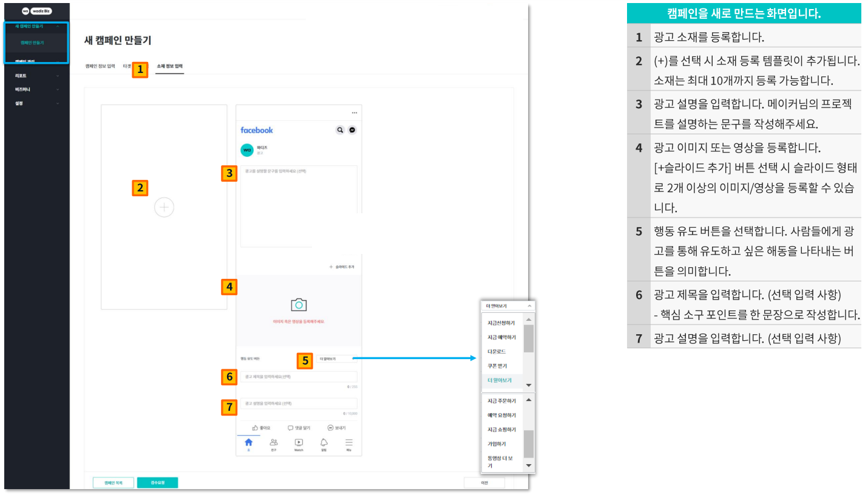Click the hamburger 메뉴 icon in preview
This screenshot has height=497, width=868.
click(x=349, y=443)
